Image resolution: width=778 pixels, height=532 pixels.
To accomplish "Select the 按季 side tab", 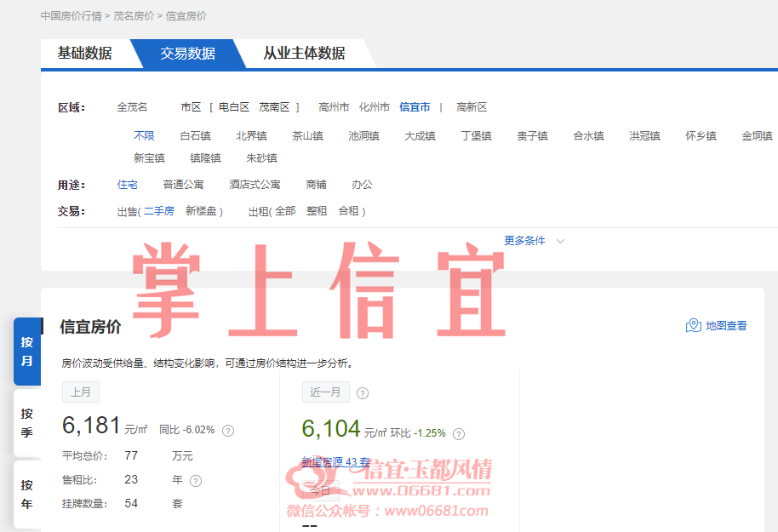I will (26, 423).
